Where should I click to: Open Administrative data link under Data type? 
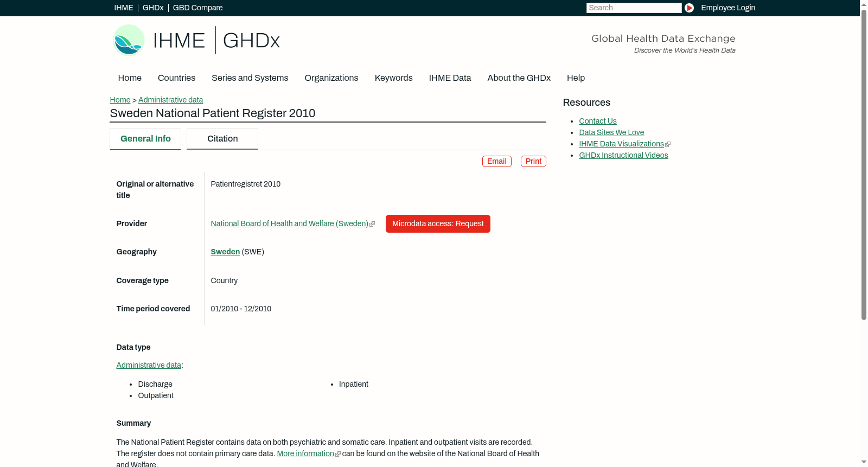149,365
